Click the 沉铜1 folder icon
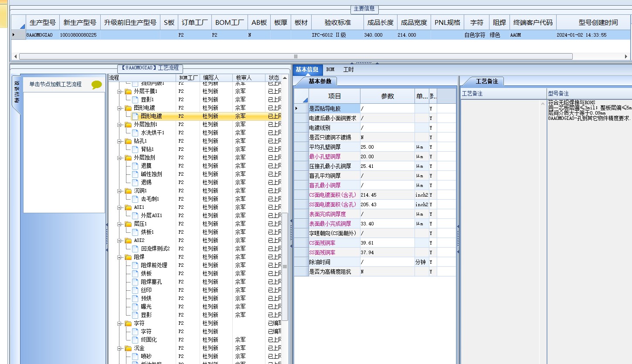 (x=128, y=191)
